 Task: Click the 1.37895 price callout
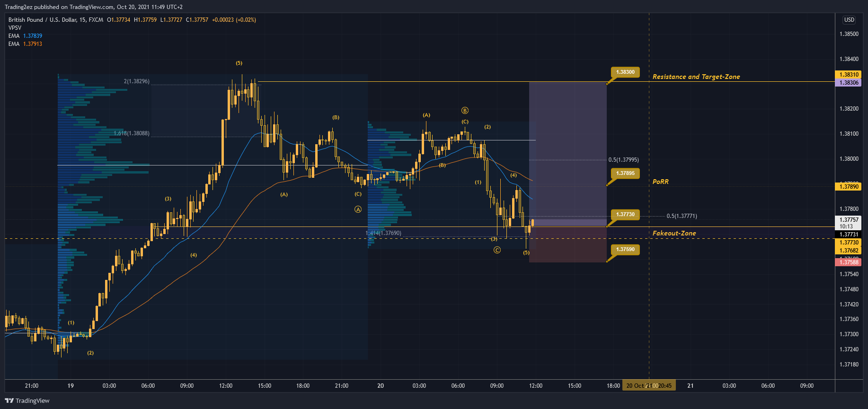point(625,173)
